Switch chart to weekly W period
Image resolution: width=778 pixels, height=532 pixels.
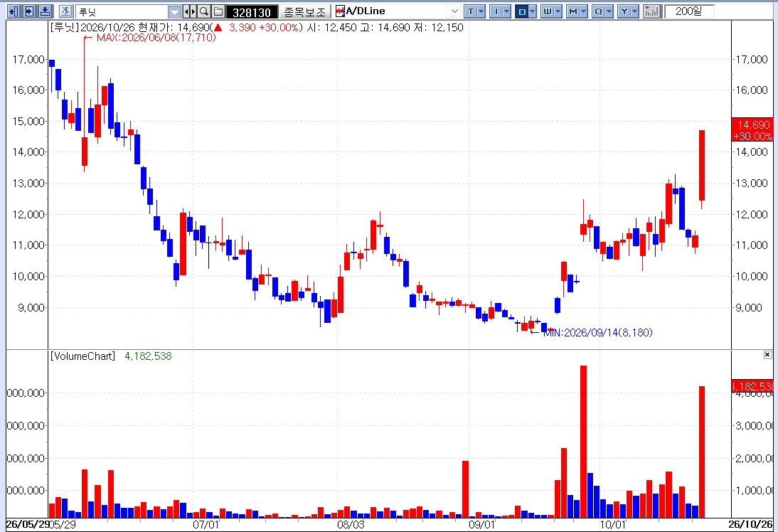pos(548,11)
